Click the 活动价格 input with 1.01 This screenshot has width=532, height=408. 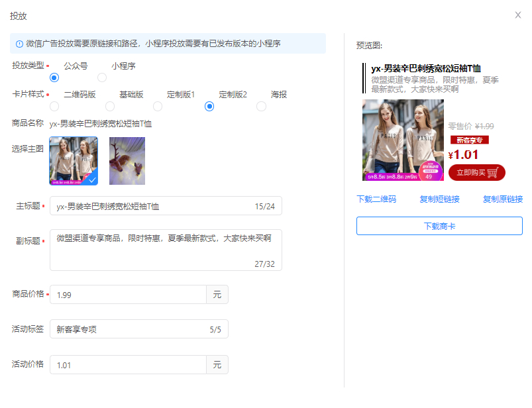tap(129, 364)
